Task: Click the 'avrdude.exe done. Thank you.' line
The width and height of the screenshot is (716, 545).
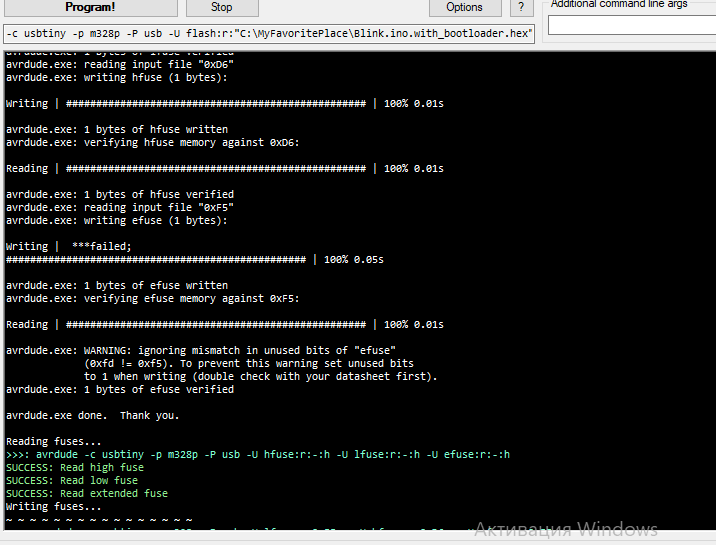Action: tap(92, 415)
